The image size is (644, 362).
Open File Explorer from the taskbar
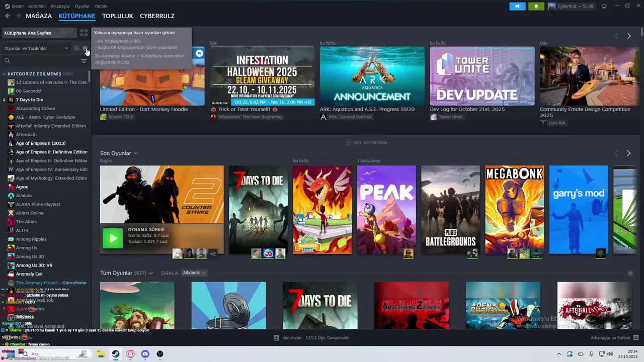click(100, 354)
